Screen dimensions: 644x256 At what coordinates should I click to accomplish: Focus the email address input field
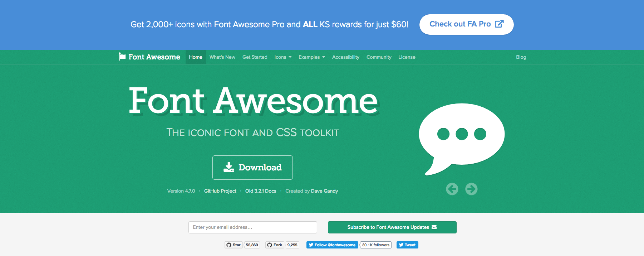(252, 227)
